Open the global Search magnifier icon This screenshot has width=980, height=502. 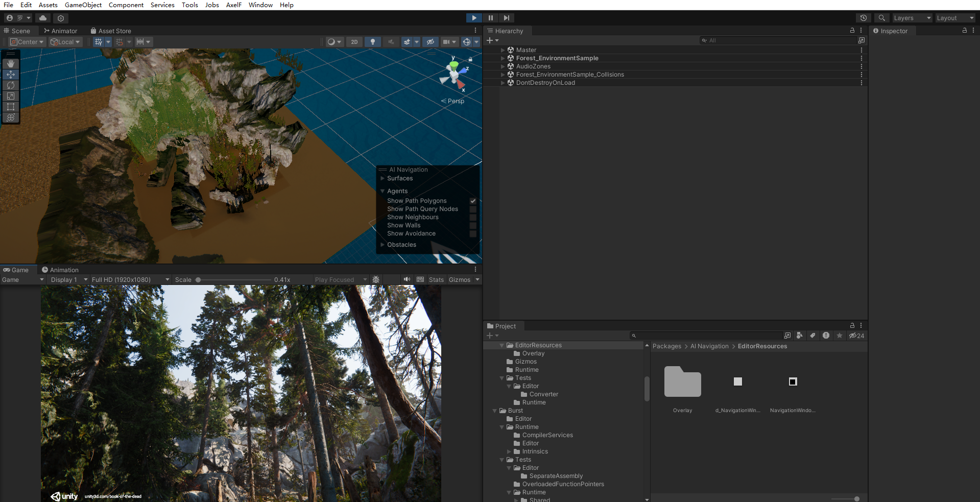881,18
